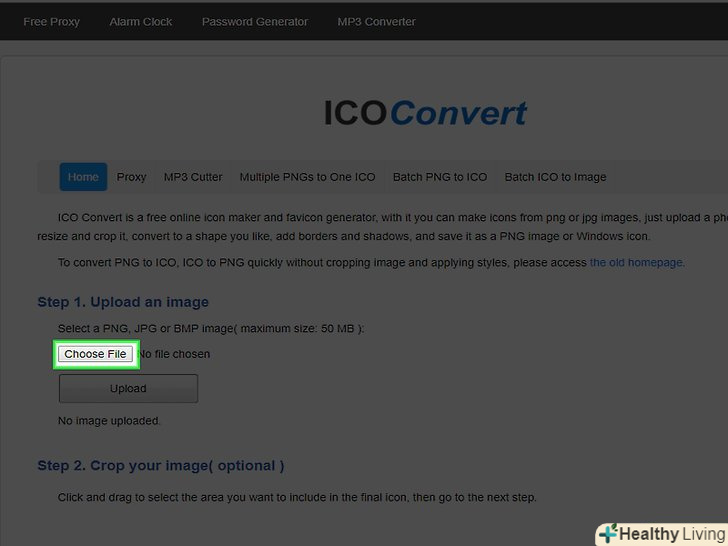The image size is (728, 546).
Task: Open Alarm Clock in the top bar
Action: click(141, 22)
